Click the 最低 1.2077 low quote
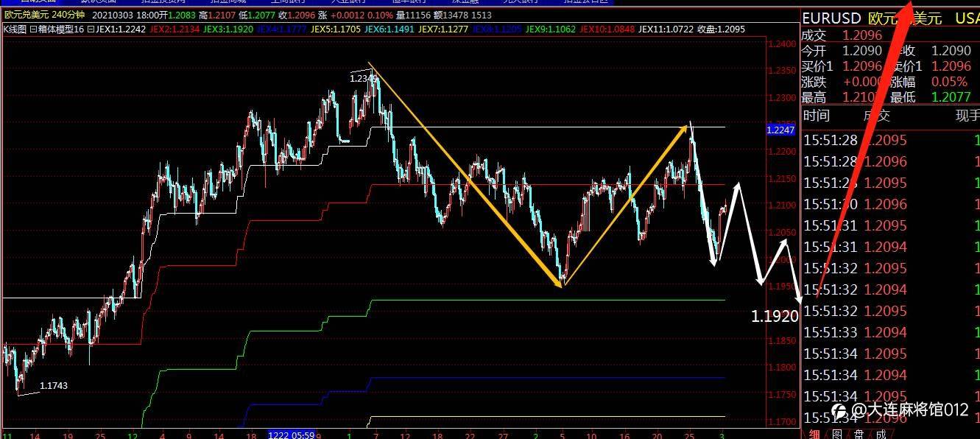The image size is (980, 439). (x=929, y=96)
